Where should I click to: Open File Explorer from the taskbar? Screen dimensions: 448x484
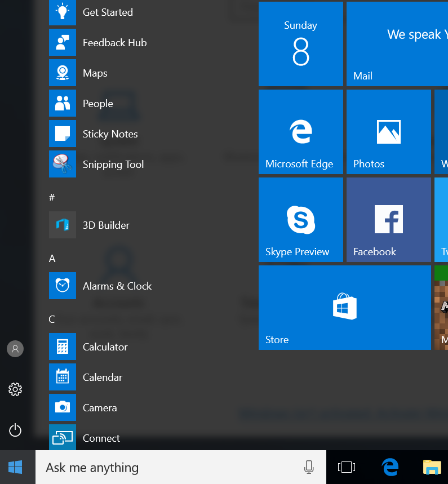point(432,467)
